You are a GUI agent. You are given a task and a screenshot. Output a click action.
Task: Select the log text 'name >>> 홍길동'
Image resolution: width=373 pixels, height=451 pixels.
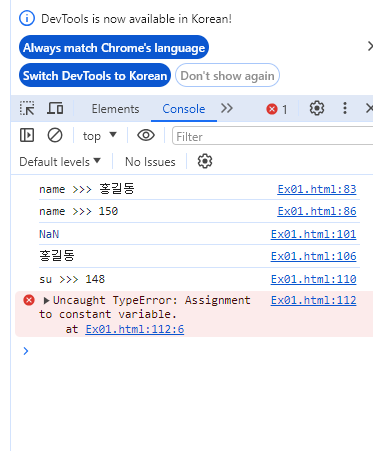tap(87, 189)
